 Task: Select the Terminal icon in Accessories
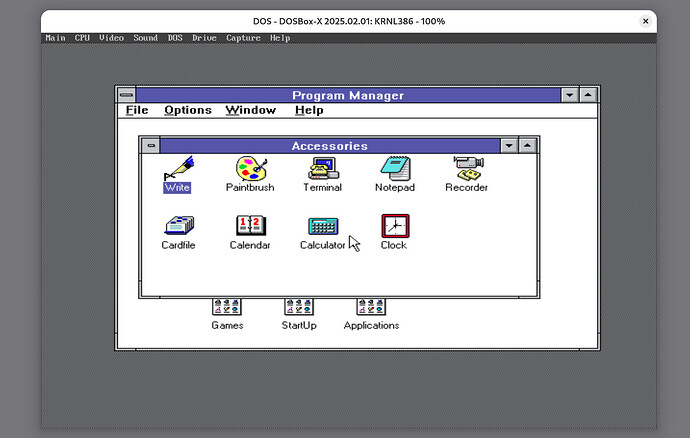tap(323, 168)
